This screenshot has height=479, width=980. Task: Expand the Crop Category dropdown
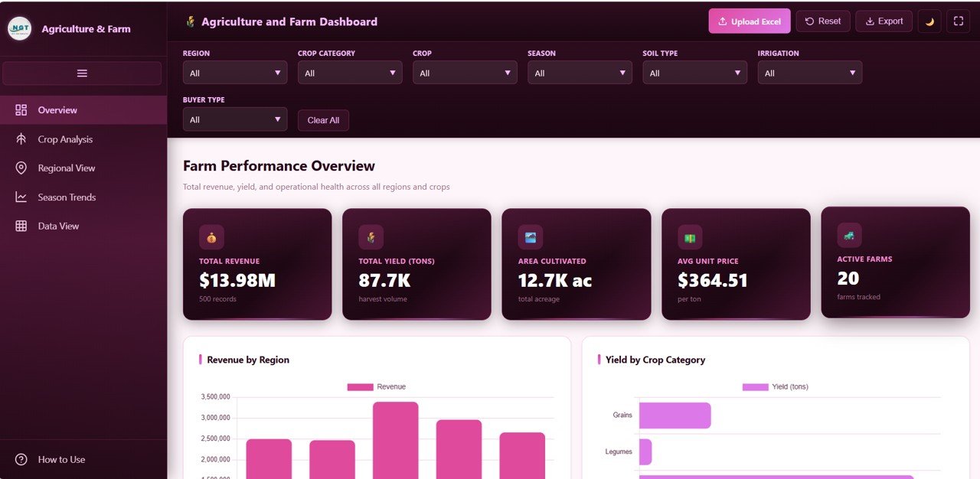[349, 72]
